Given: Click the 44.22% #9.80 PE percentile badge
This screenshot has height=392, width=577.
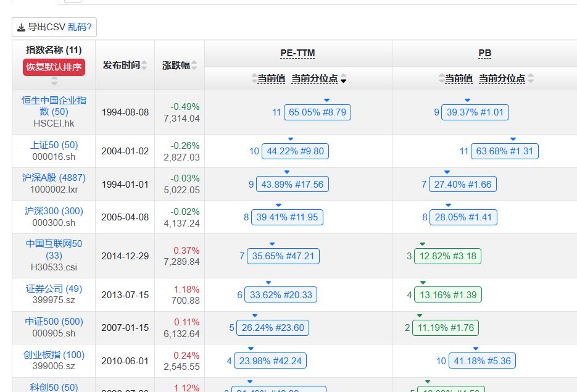Looking at the screenshot, I should (295, 151).
